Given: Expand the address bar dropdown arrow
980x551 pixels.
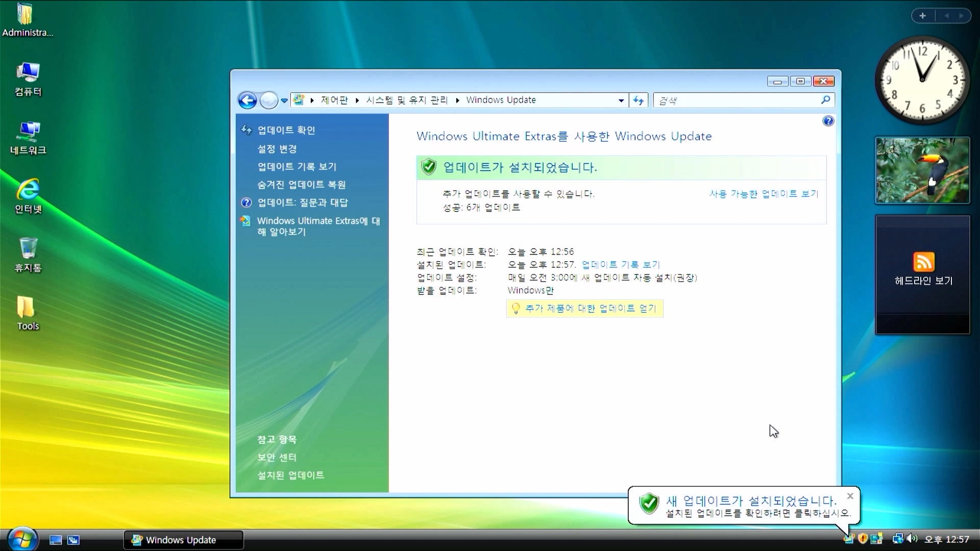Looking at the screenshot, I should [621, 101].
